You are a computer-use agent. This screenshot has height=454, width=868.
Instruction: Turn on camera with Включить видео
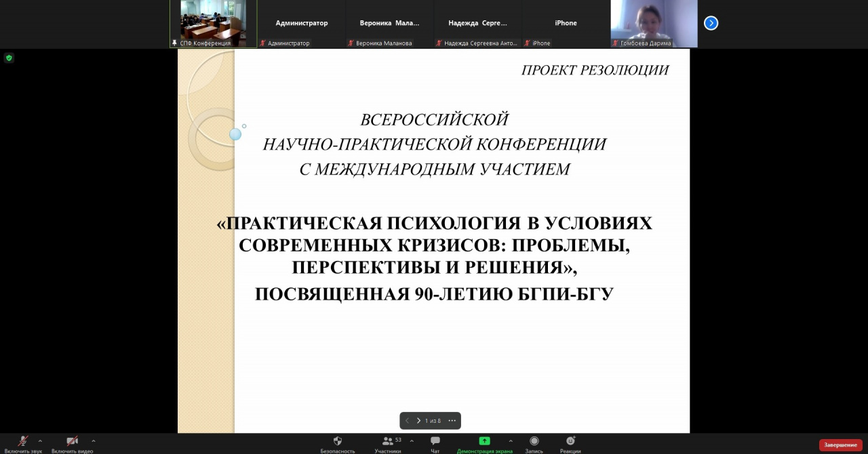[72, 441]
